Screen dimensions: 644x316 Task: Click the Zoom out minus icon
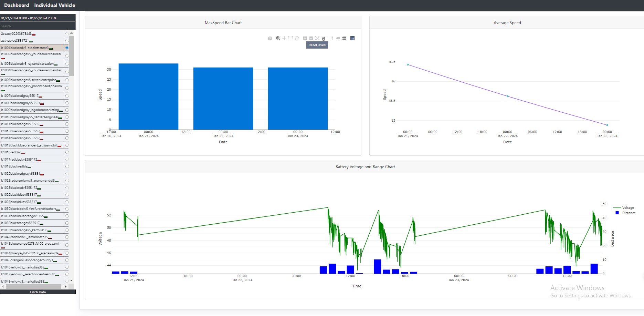coord(311,38)
